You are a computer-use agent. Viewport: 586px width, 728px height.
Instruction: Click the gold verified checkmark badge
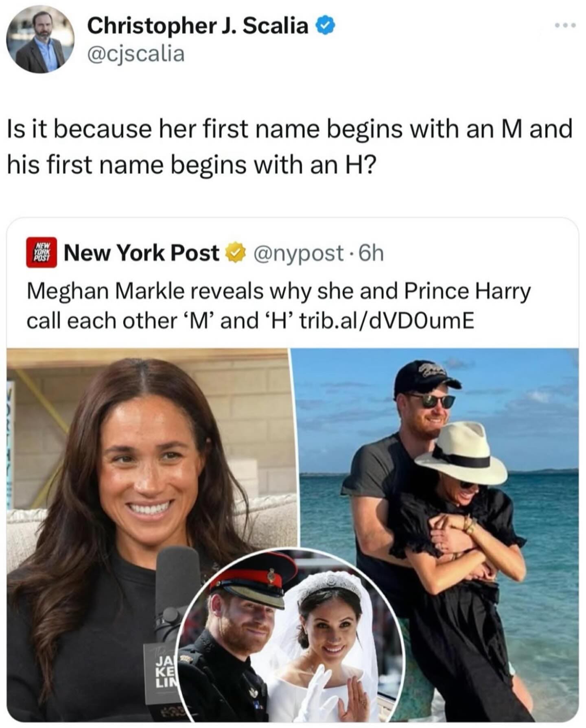(236, 253)
